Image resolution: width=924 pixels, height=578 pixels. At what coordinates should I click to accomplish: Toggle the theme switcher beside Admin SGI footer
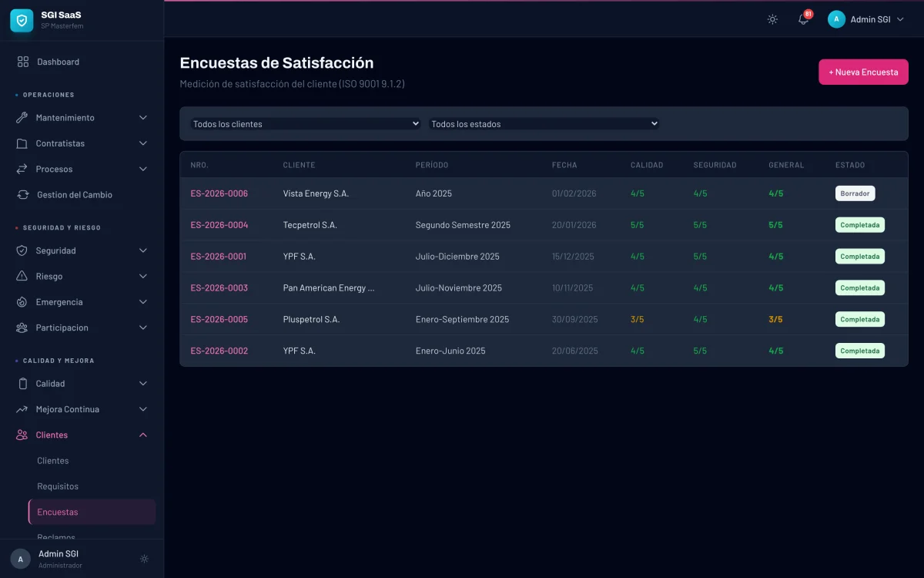pos(144,558)
